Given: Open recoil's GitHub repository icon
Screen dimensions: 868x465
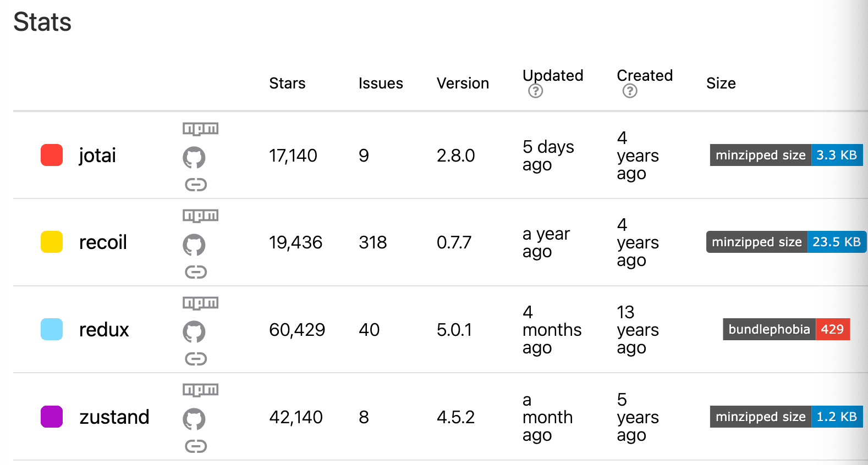Looking at the screenshot, I should click(x=194, y=245).
